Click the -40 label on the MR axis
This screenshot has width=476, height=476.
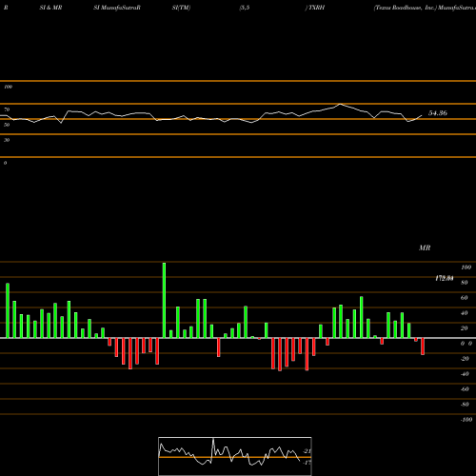(x=465, y=374)
